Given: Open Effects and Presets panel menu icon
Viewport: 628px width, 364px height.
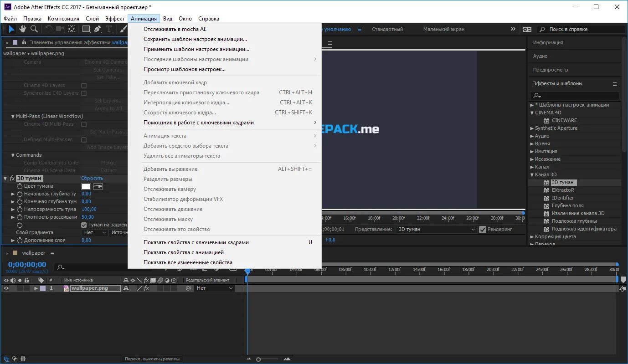Looking at the screenshot, I should [x=615, y=84].
